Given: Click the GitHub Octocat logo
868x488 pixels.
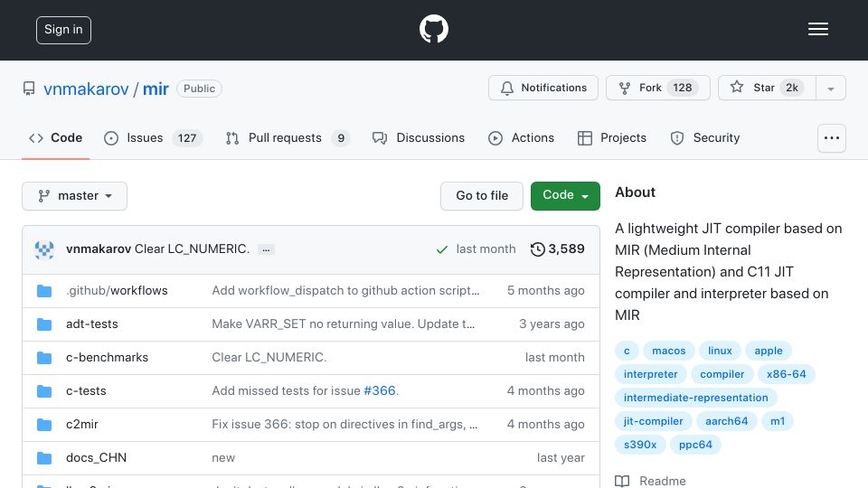Looking at the screenshot, I should click(x=433, y=29).
